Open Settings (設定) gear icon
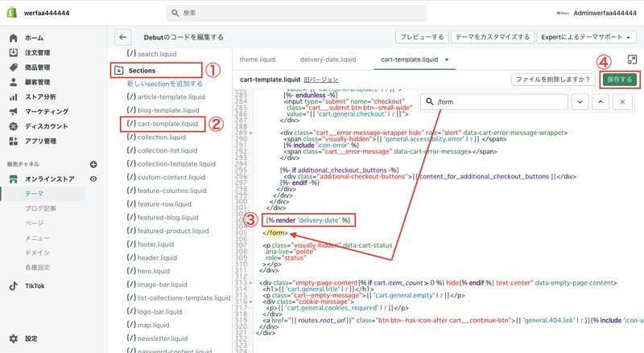This screenshot has width=644, height=353. tap(13, 339)
